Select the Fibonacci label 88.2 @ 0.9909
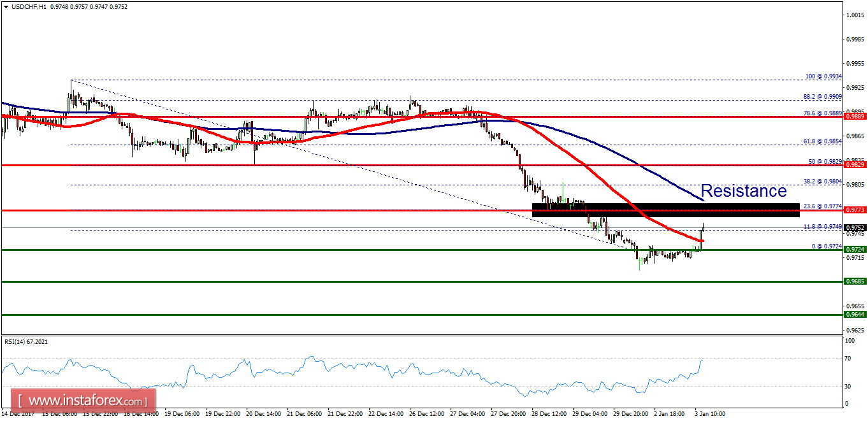This screenshot has width=868, height=421. [x=823, y=97]
